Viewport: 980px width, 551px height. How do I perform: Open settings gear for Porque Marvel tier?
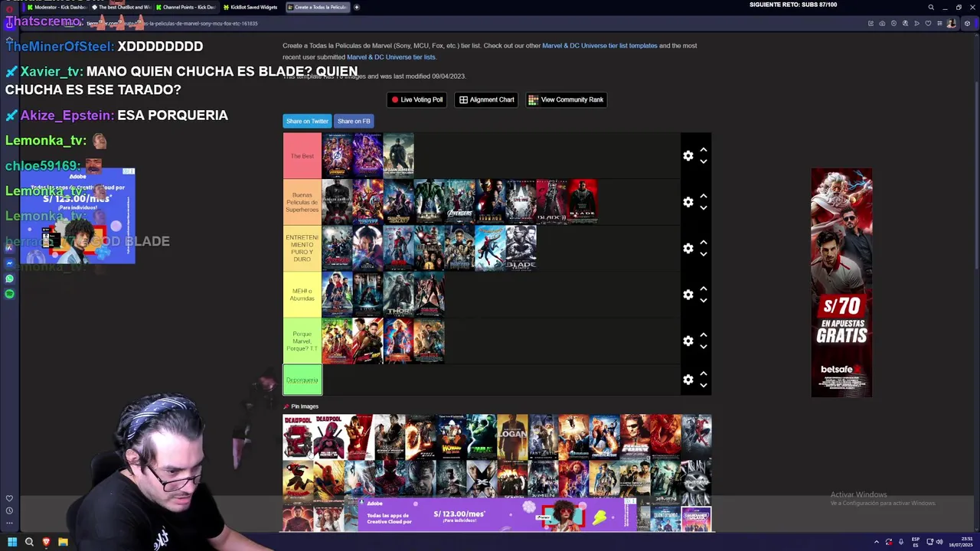point(688,341)
